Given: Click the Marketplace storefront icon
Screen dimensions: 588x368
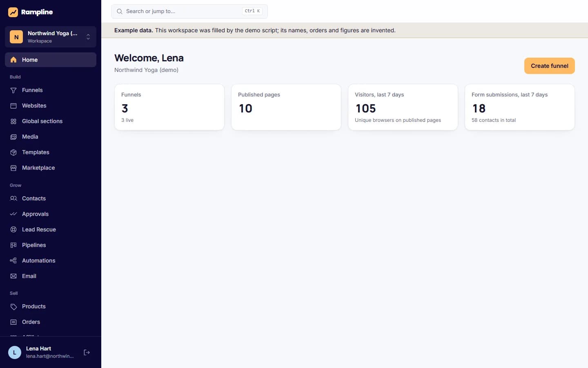Looking at the screenshot, I should [13, 168].
